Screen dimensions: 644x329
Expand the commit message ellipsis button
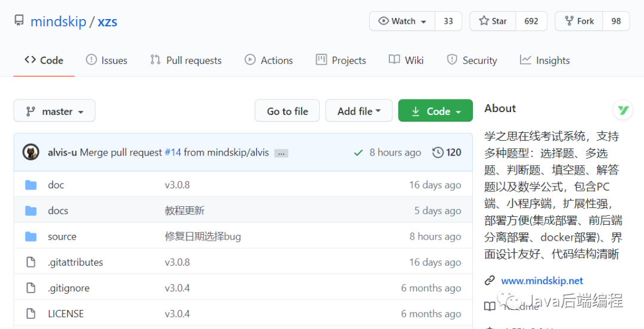[x=281, y=153]
